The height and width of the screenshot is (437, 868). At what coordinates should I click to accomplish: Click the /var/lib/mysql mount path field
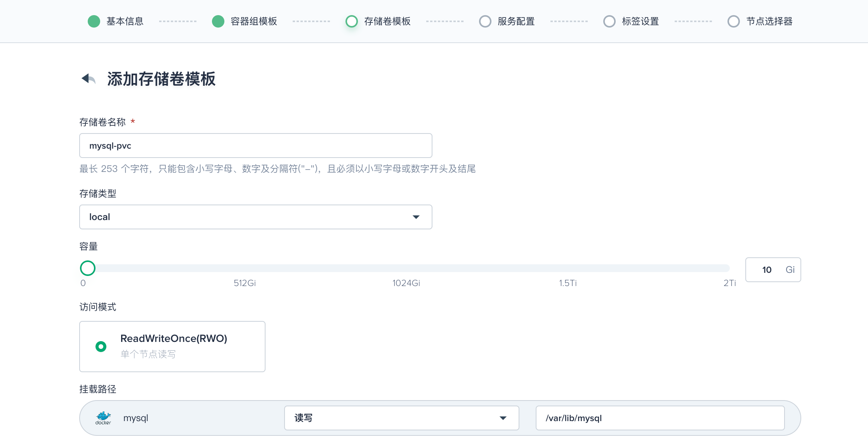tap(660, 418)
